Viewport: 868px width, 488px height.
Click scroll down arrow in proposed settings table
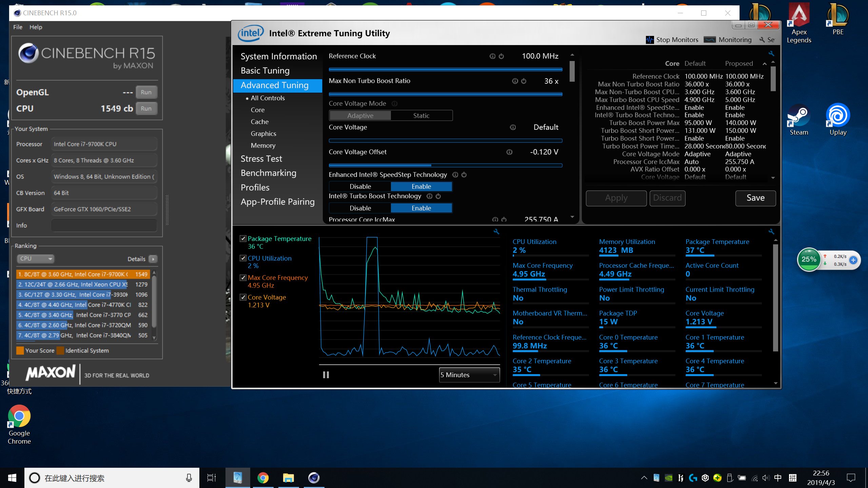[773, 178]
